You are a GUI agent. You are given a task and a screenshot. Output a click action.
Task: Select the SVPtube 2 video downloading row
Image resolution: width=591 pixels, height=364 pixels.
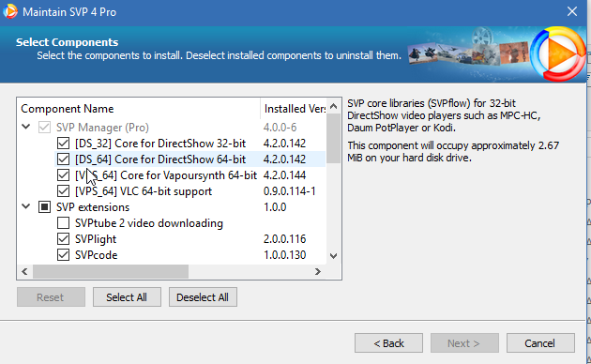point(149,223)
